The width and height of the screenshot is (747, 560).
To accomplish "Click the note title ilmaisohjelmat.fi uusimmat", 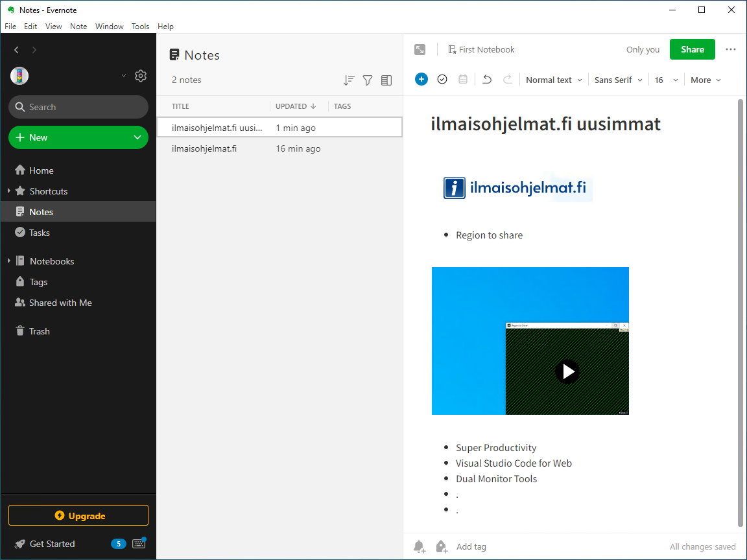I will point(545,124).
